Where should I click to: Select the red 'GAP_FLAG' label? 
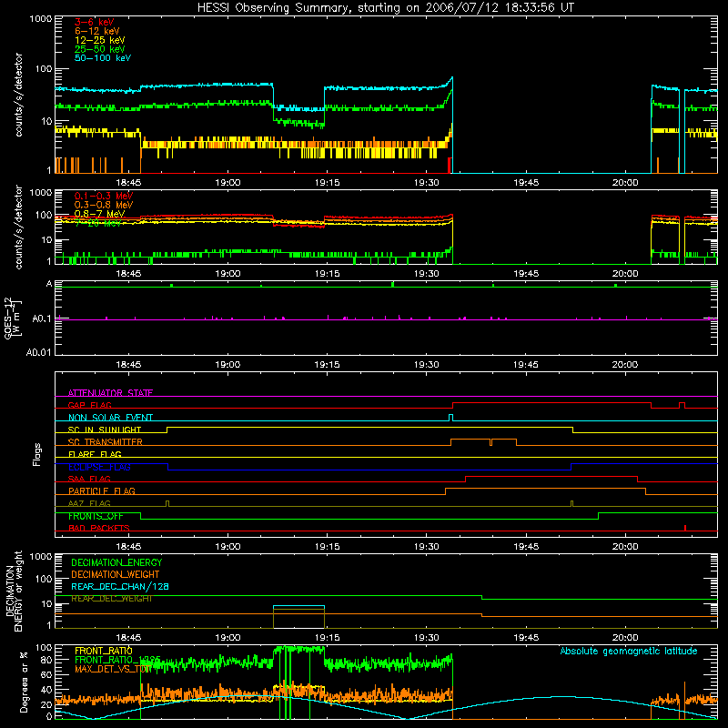(90, 405)
